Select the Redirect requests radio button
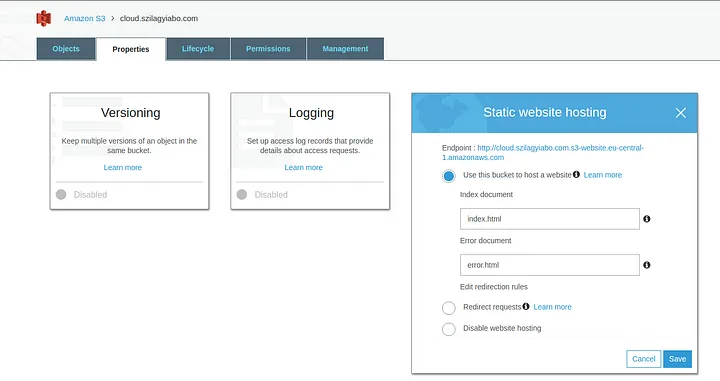 [449, 308]
